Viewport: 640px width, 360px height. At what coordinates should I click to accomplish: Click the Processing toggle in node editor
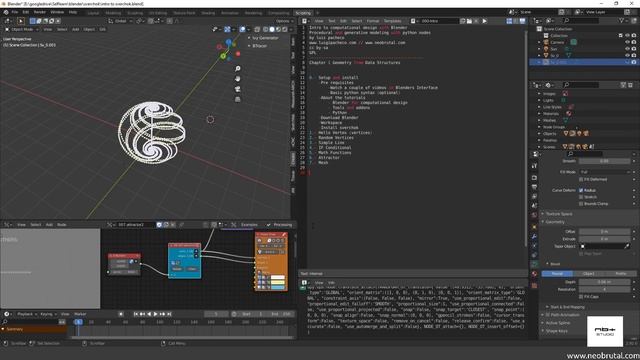[280, 225]
